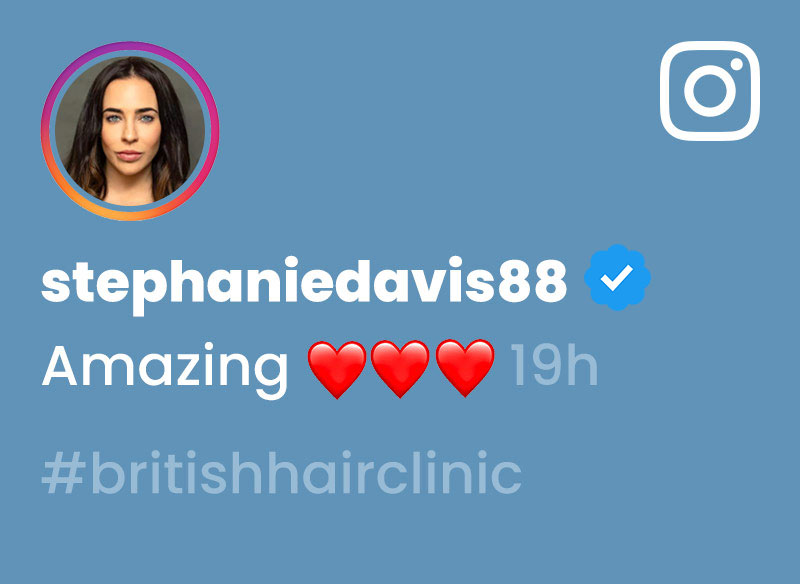The width and height of the screenshot is (800, 584).
Task: Click 'stephanie' at the username start
Action: tap(188, 284)
